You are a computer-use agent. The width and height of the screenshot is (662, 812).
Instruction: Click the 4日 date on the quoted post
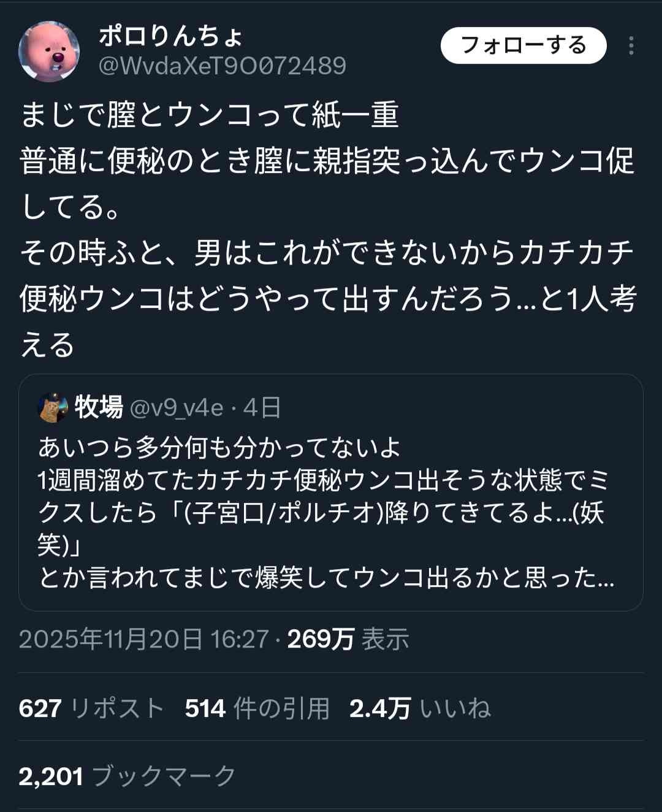262,408
